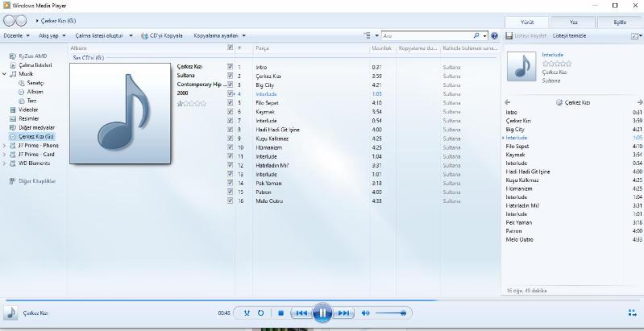Toggle the select-all checkbox in column header
The width and height of the screenshot is (644, 331).
pos(231,48)
